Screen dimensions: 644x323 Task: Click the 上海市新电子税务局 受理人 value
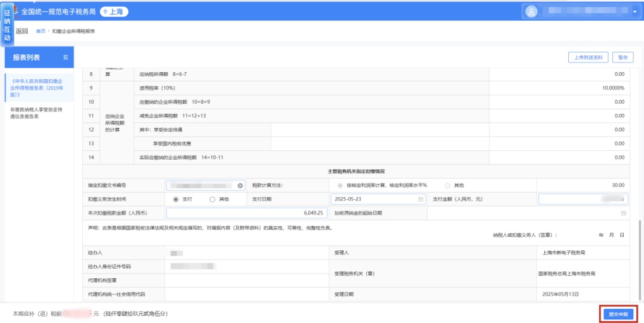click(x=563, y=253)
